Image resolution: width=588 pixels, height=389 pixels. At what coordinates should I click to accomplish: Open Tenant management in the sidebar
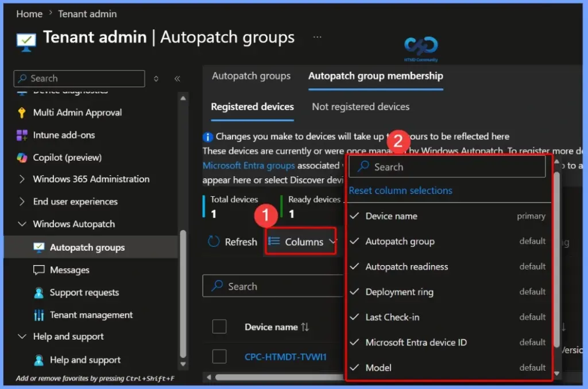(x=91, y=315)
